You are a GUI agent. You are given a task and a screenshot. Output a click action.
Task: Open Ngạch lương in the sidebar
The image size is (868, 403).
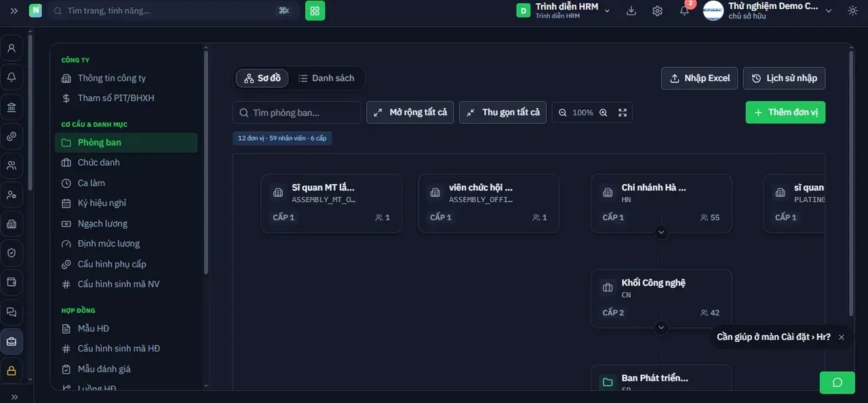(x=126, y=223)
